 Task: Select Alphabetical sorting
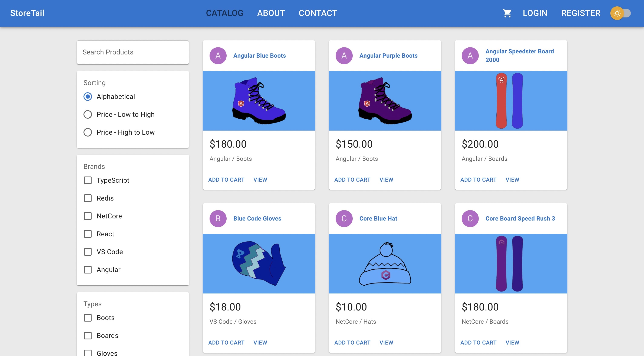[x=88, y=97]
